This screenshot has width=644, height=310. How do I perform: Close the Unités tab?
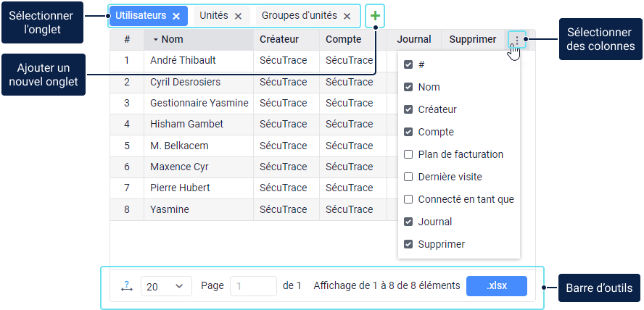[x=238, y=16]
